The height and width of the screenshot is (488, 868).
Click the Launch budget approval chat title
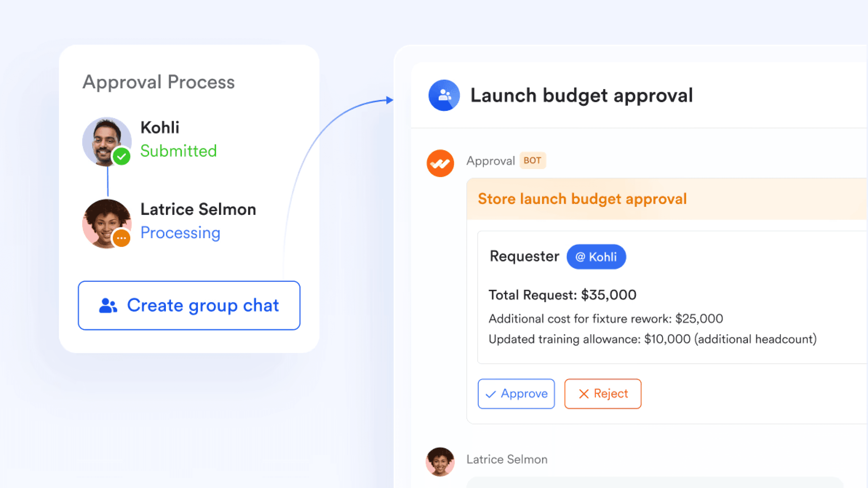pyautogui.click(x=582, y=95)
